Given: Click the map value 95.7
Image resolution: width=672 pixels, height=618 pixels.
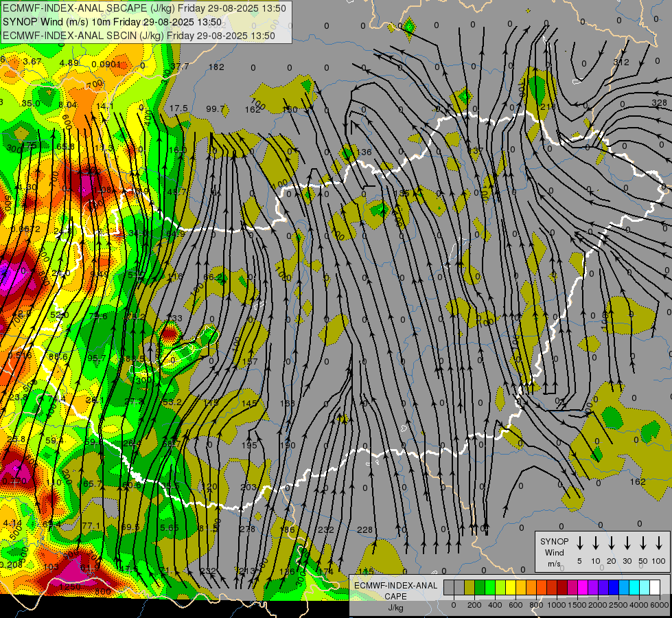Looking at the screenshot, I should [96, 358].
